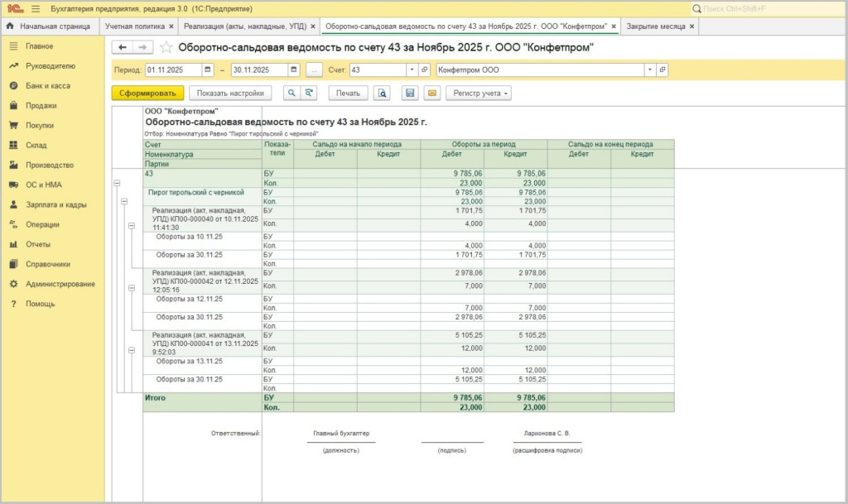The image size is (848, 504).
Task: Send report by email envelope icon
Action: 431,94
